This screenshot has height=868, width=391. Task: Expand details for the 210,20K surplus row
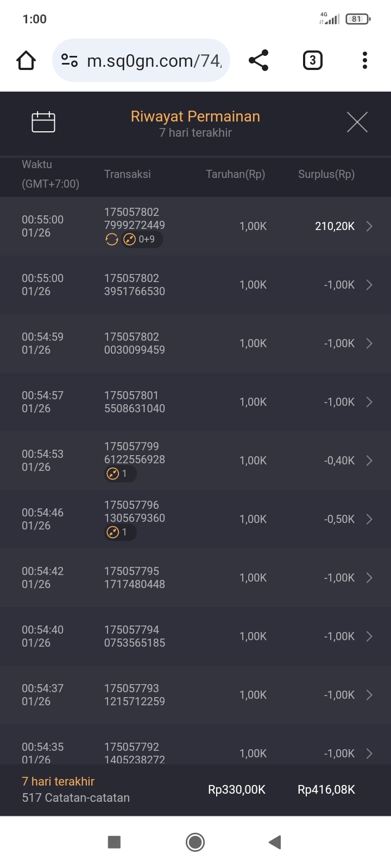tap(369, 226)
